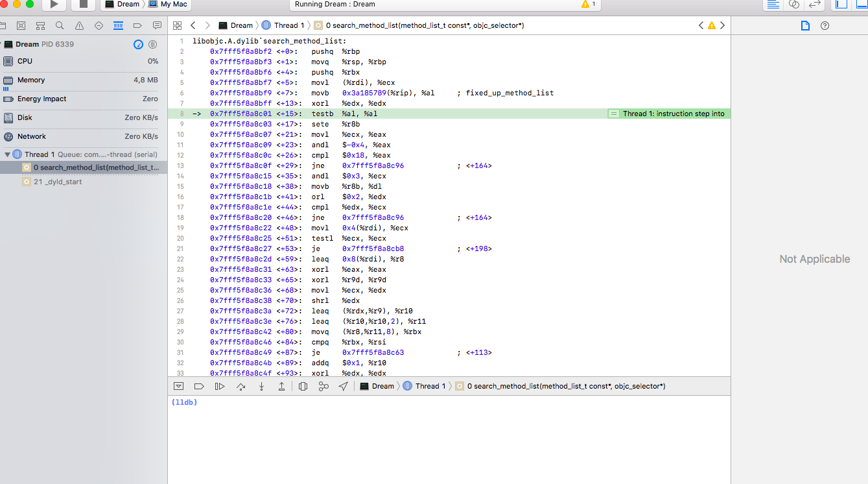Open the Issue navigator tab
Image resolution: width=868 pixels, height=484 pixels.
pos(79,25)
